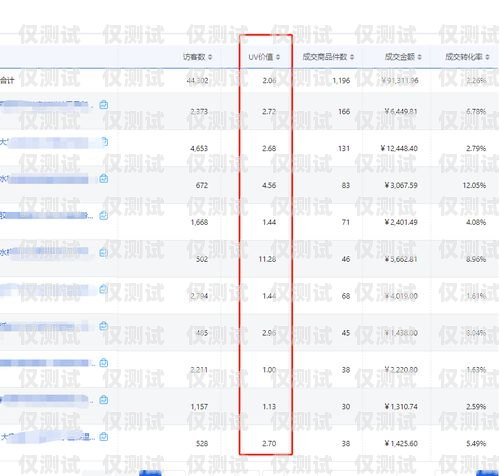
Task: Select the 合计 total row label
Action: pos(7,80)
